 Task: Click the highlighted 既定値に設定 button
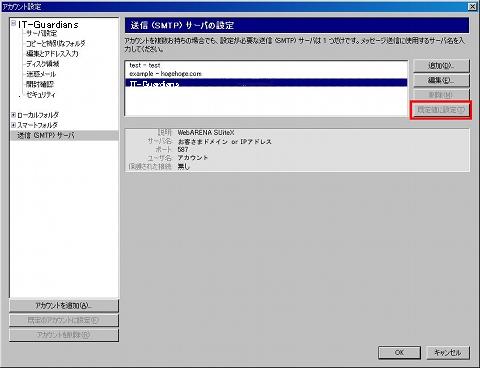441,110
